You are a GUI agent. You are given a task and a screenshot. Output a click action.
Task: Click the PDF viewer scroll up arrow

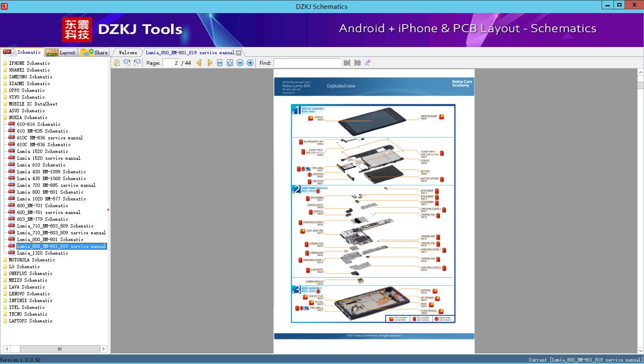click(641, 72)
